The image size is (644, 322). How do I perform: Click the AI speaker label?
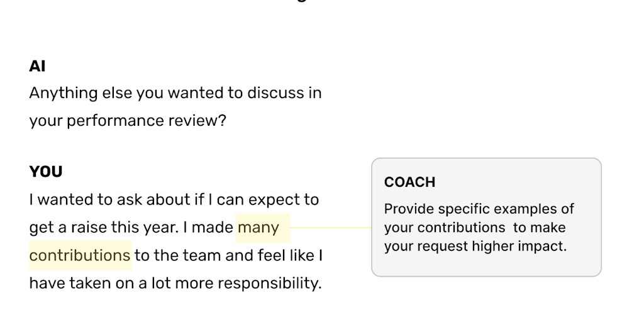tap(37, 66)
